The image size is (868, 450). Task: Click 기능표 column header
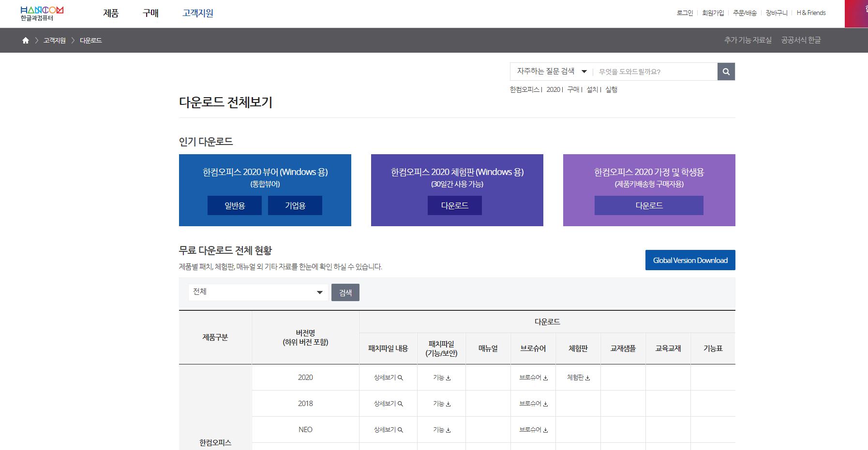click(x=713, y=348)
